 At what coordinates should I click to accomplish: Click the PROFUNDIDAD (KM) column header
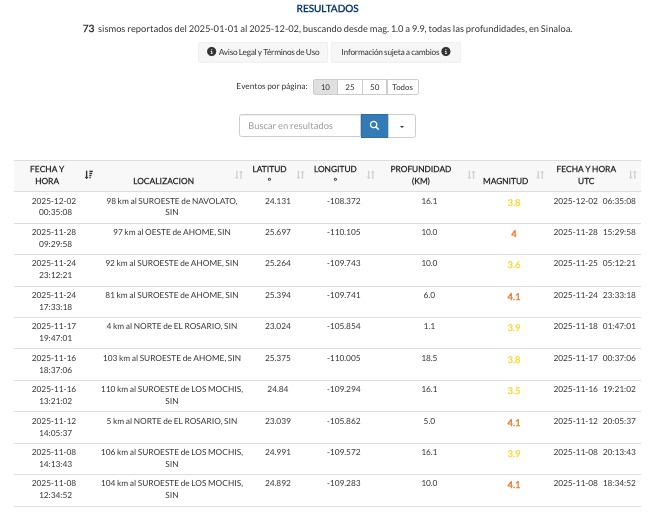[421, 175]
